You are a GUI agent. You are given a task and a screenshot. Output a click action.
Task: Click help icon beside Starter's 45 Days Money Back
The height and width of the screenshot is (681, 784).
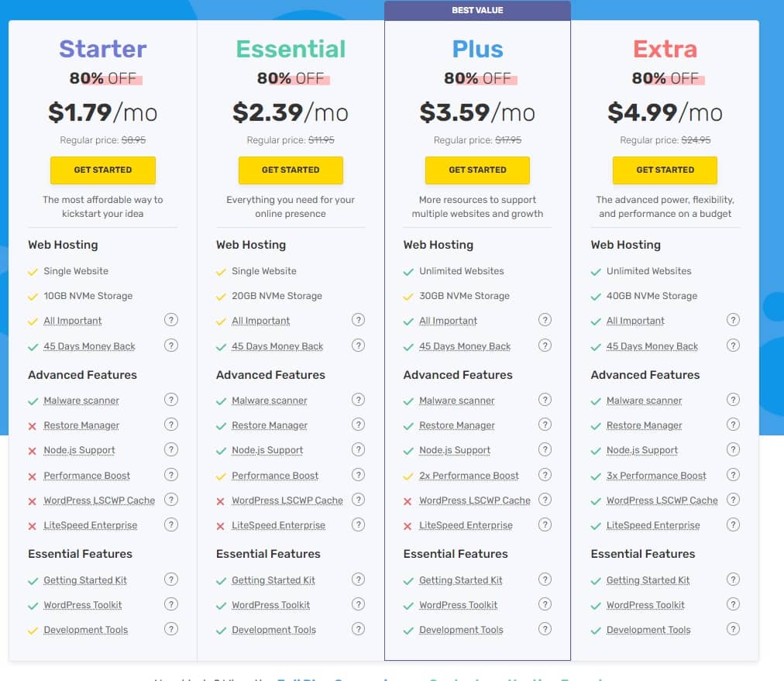pos(171,346)
